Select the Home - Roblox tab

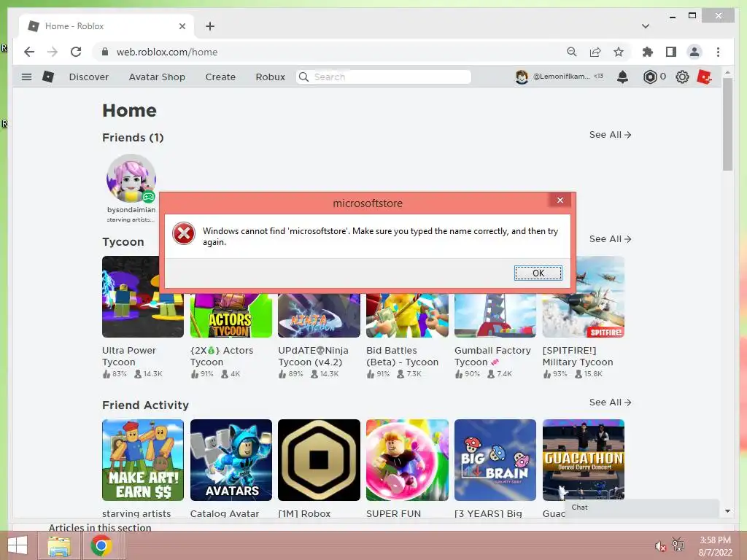[107, 26]
